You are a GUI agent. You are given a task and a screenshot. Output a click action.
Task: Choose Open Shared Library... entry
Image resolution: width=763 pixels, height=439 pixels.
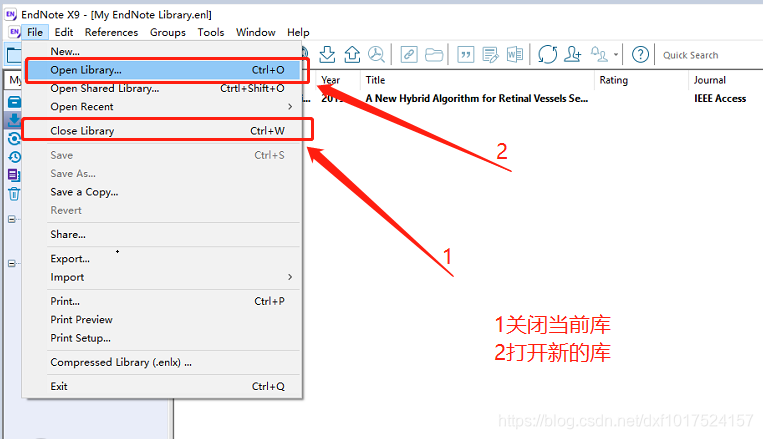162,89
